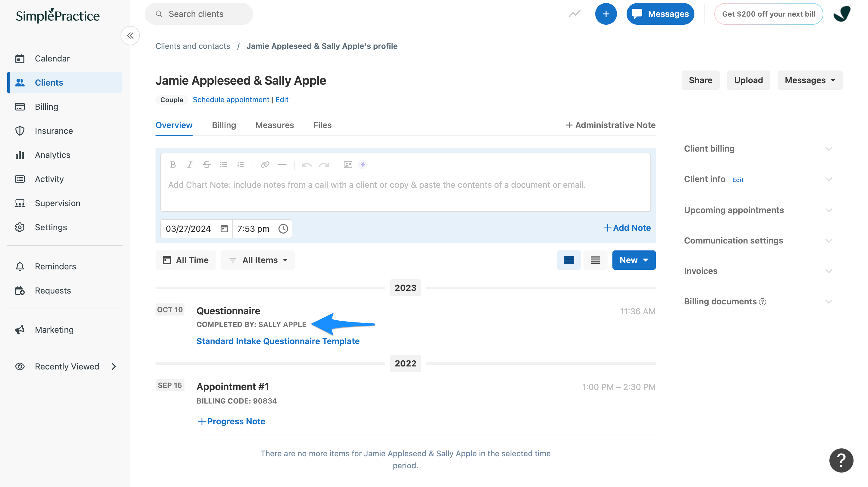Open the New item dropdown
The width and height of the screenshot is (868, 487).
coord(634,260)
